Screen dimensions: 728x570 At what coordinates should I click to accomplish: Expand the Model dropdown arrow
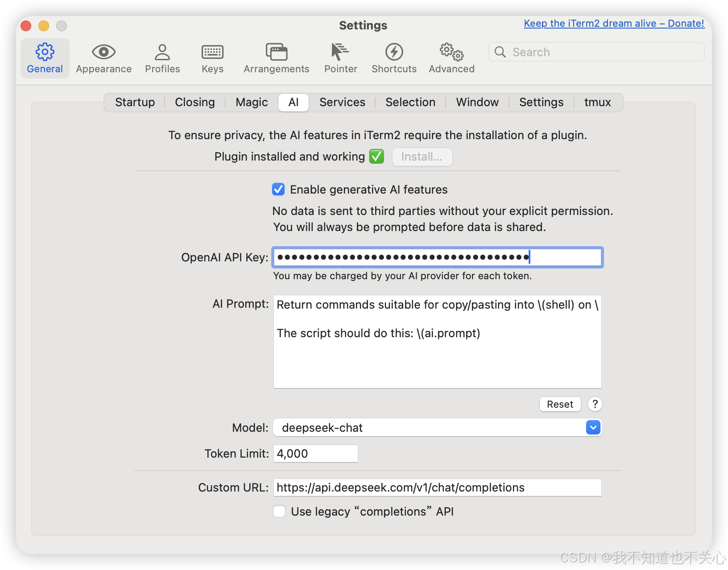coord(593,428)
